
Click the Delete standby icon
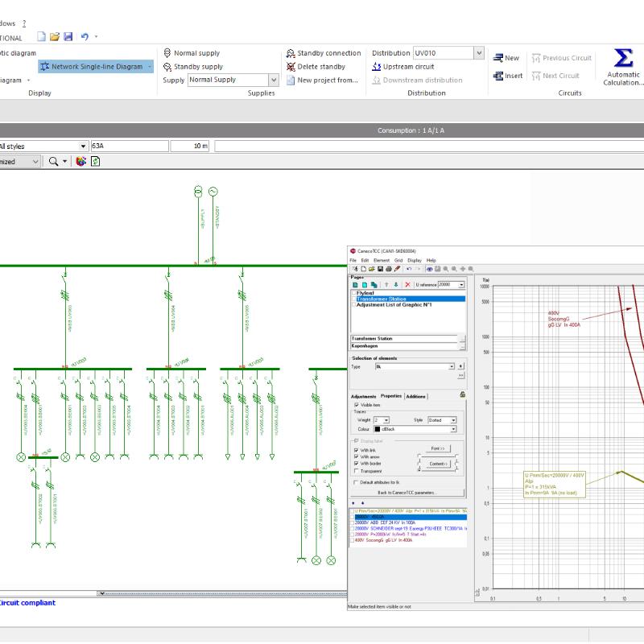click(x=291, y=67)
